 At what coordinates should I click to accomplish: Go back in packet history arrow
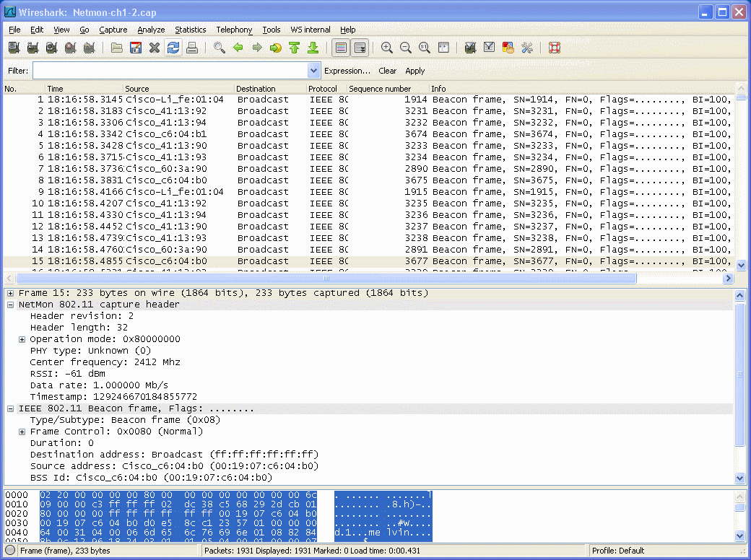coord(238,48)
